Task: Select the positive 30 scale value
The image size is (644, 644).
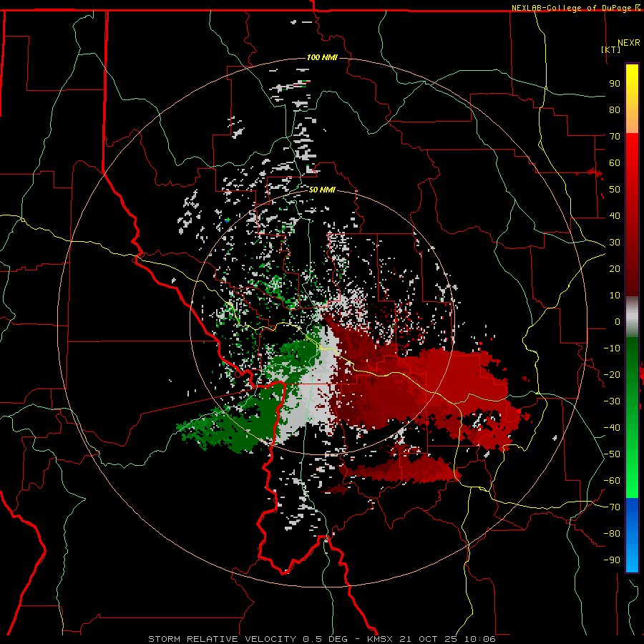Action: 615,243
